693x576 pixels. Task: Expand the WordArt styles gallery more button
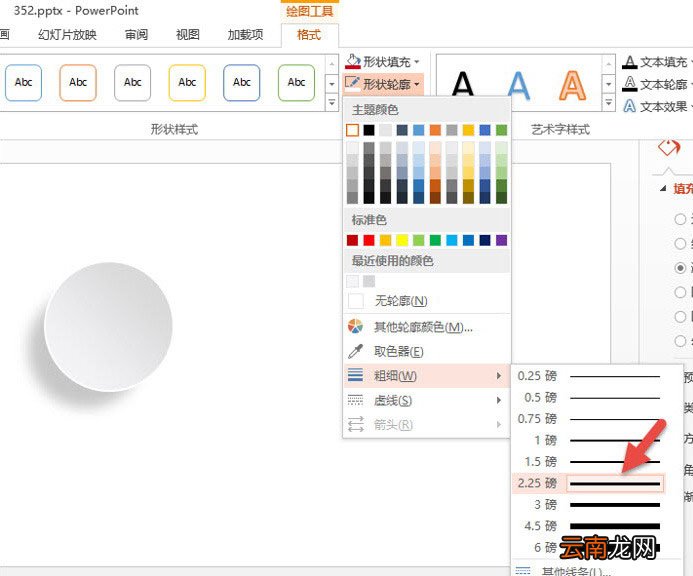click(x=609, y=103)
